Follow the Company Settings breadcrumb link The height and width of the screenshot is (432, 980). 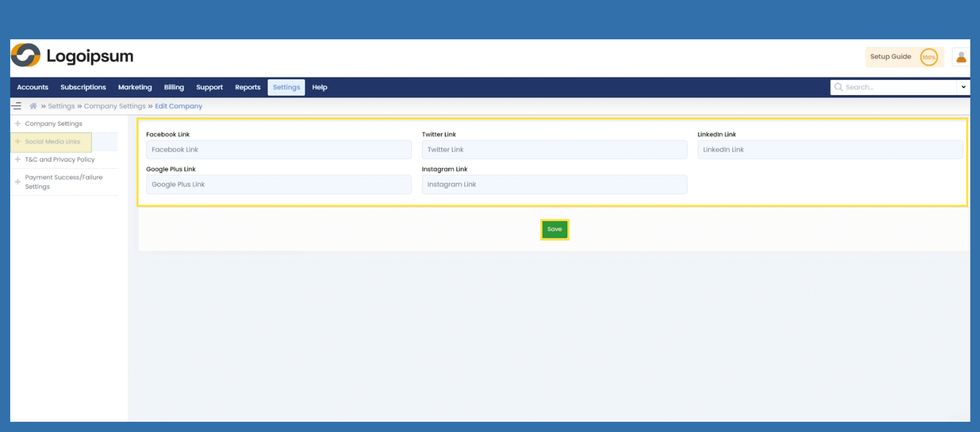point(115,106)
